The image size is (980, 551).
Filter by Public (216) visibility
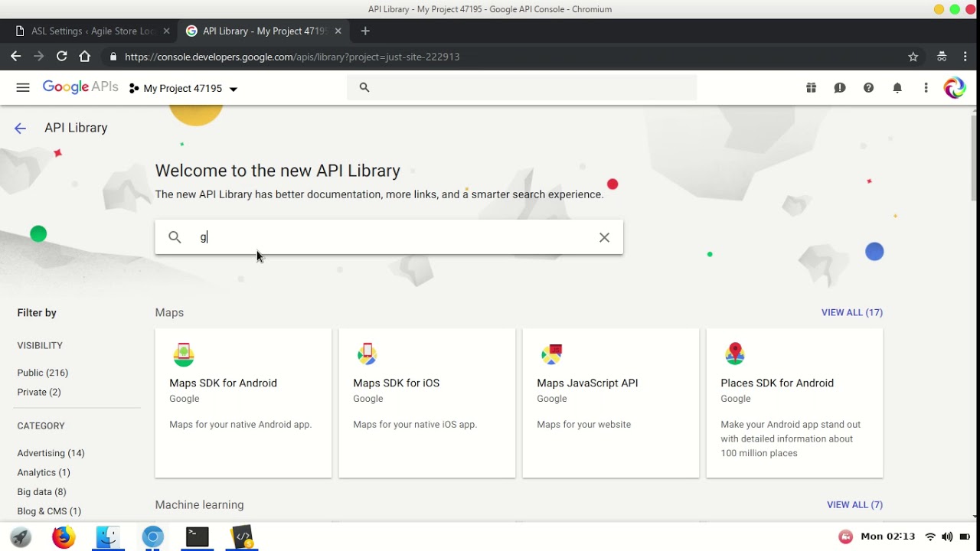coord(43,373)
